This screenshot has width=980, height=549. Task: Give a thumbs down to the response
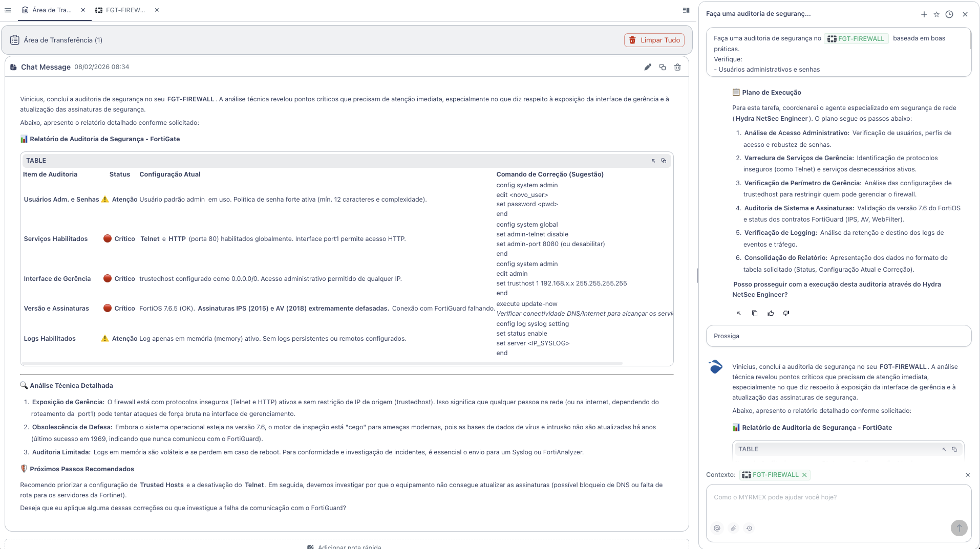click(x=786, y=313)
